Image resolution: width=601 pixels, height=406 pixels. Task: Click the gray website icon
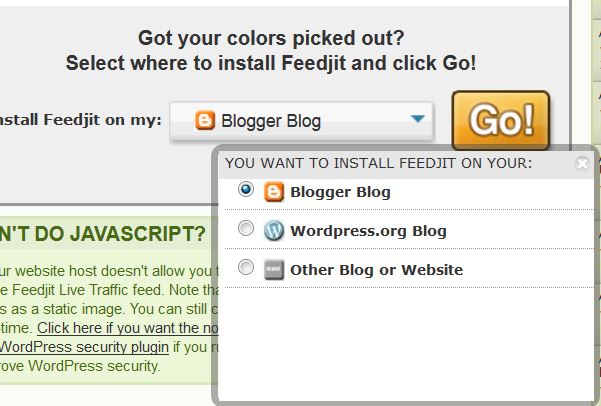(x=274, y=270)
